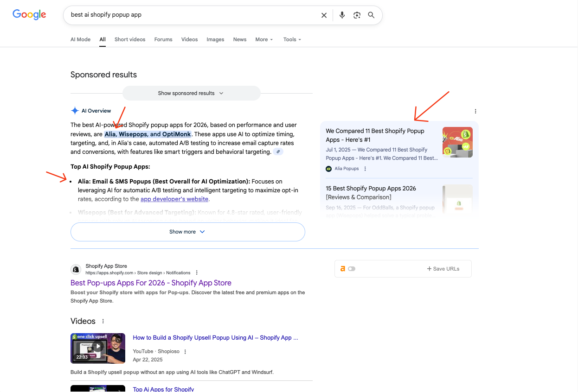Open the Best Pop-ups Apps For 2026 link
The height and width of the screenshot is (392, 578).
point(151,283)
